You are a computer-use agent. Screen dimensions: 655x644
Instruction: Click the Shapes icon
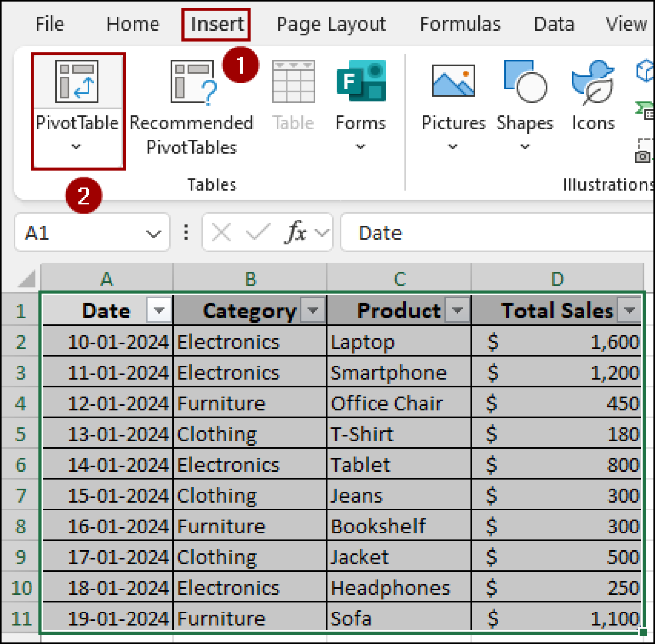(x=525, y=81)
